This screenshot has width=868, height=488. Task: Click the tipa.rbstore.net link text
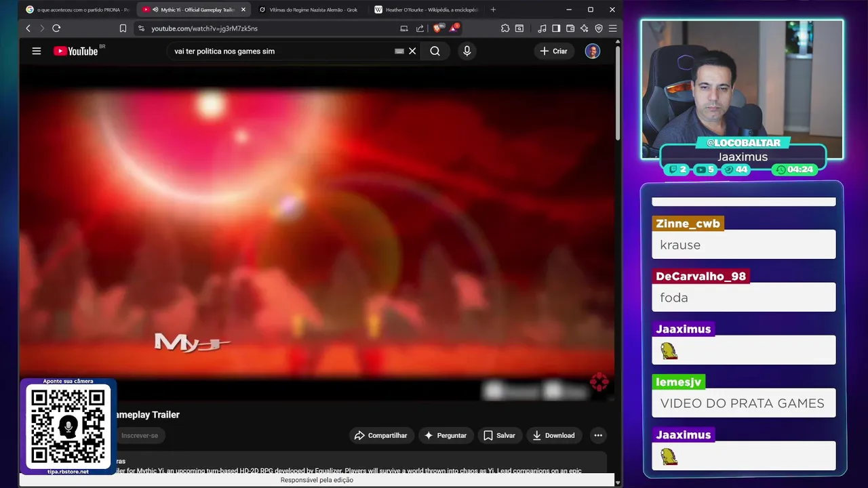pos(68,472)
